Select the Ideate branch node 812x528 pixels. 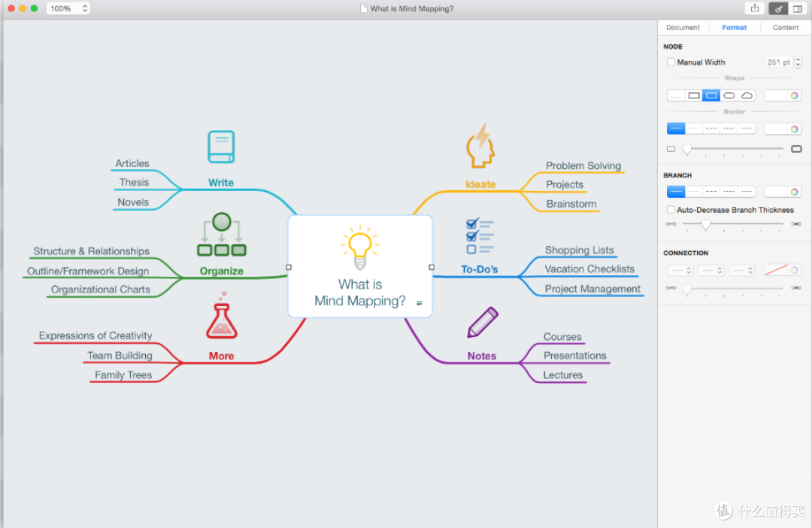pyautogui.click(x=480, y=184)
